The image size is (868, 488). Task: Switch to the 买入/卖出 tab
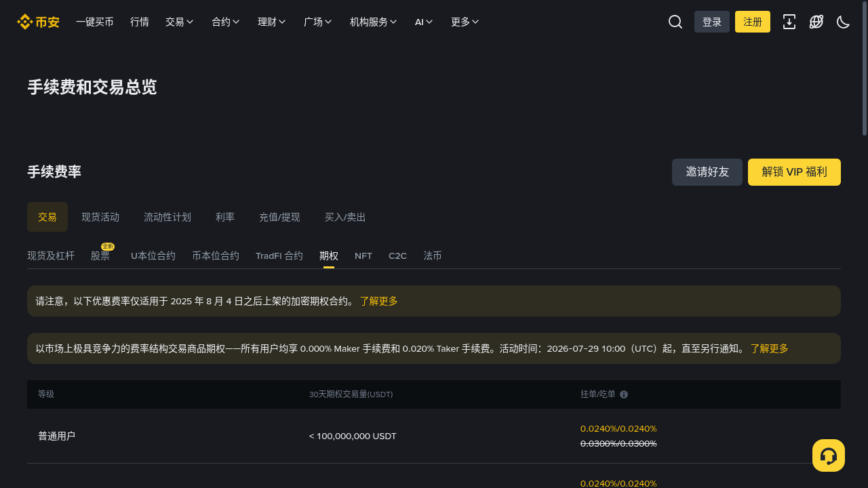pyautogui.click(x=345, y=217)
